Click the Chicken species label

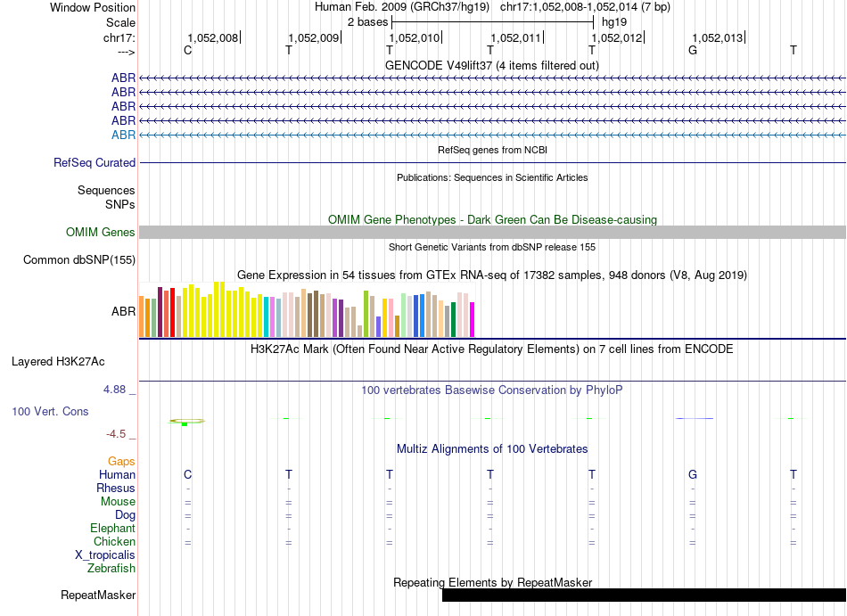click(x=114, y=541)
